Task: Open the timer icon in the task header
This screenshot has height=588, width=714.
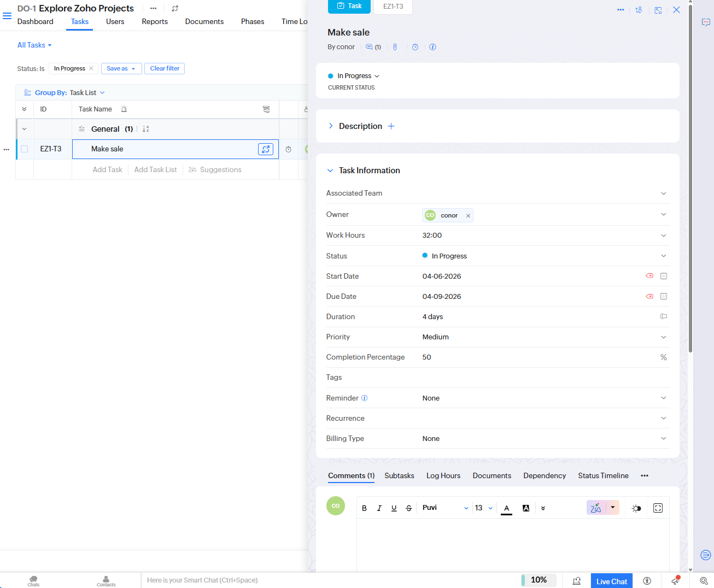Action: pyautogui.click(x=415, y=47)
